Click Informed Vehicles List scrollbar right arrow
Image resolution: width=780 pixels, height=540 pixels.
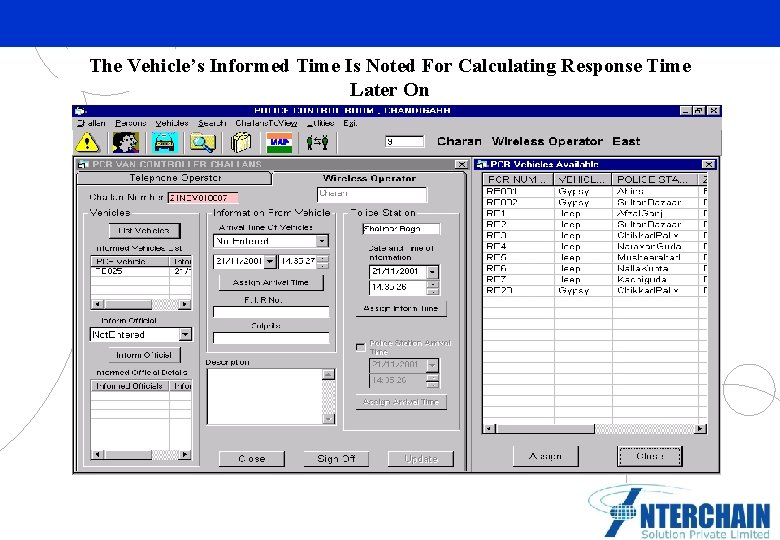[x=185, y=304]
